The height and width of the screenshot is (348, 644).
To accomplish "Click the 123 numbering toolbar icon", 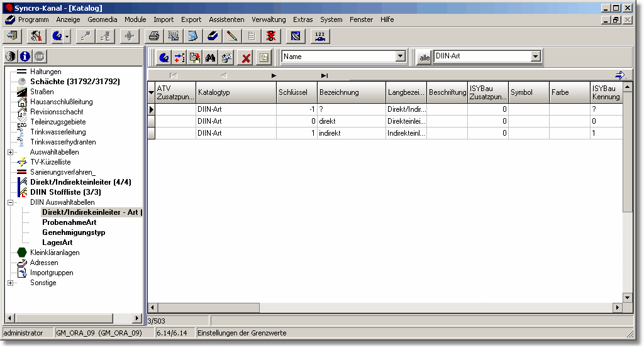I will (x=320, y=36).
